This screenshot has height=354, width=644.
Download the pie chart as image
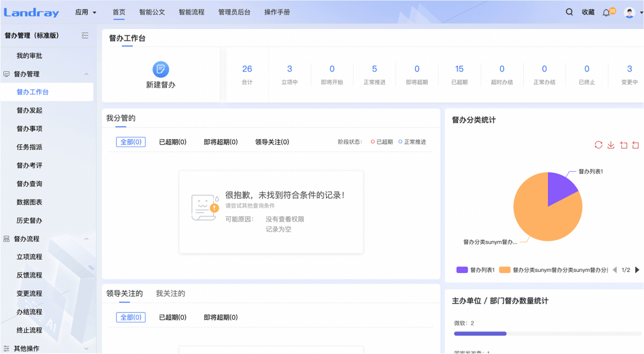click(x=611, y=145)
